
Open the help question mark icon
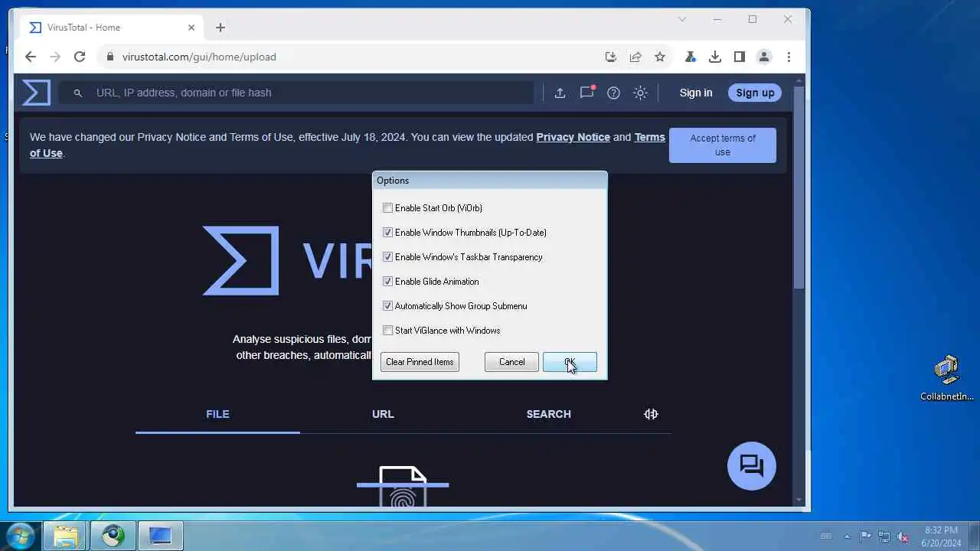[x=613, y=93]
